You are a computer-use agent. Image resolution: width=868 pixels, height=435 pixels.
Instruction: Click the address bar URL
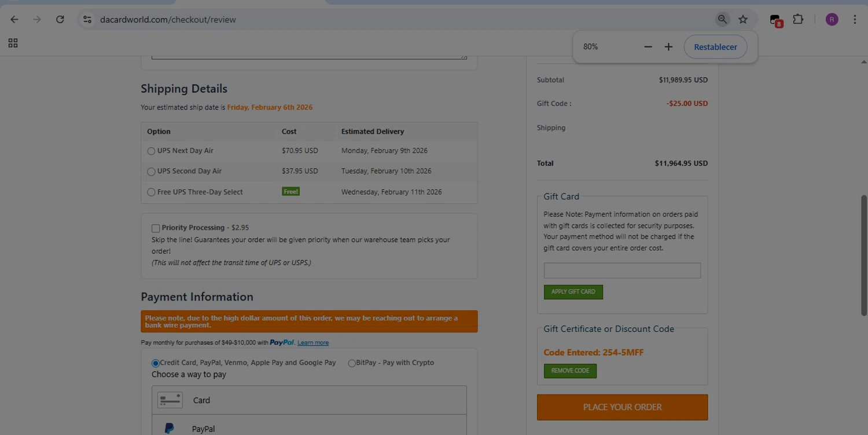tap(168, 20)
